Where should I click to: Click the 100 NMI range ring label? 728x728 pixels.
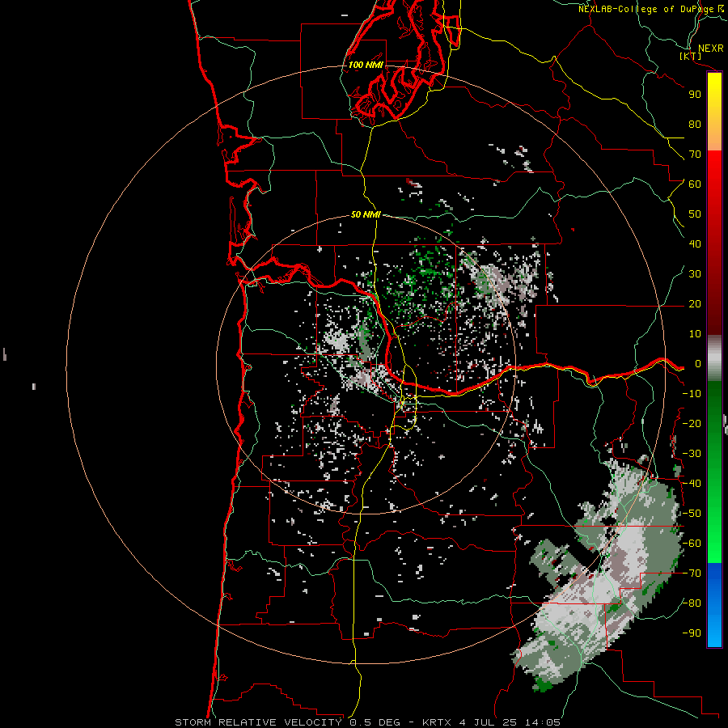(x=366, y=65)
